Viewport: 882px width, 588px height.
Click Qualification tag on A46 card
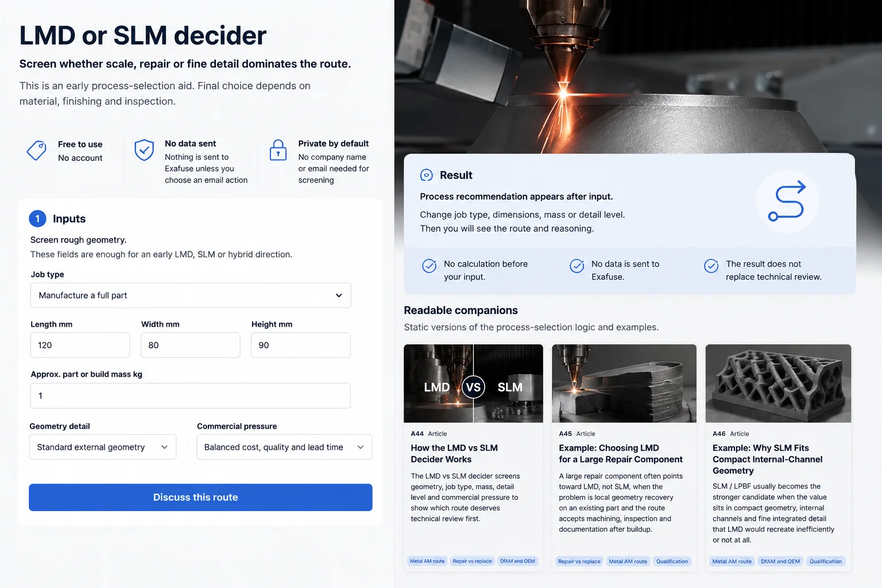826,562
